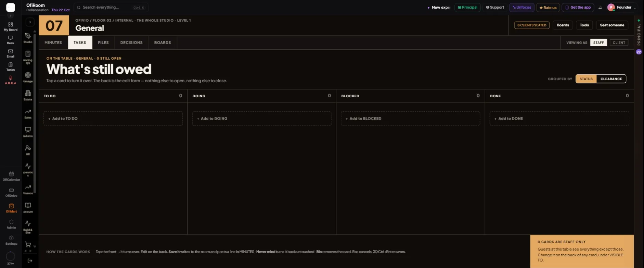
Task: Click Add to BLOCKED card slot
Action: 410,119
